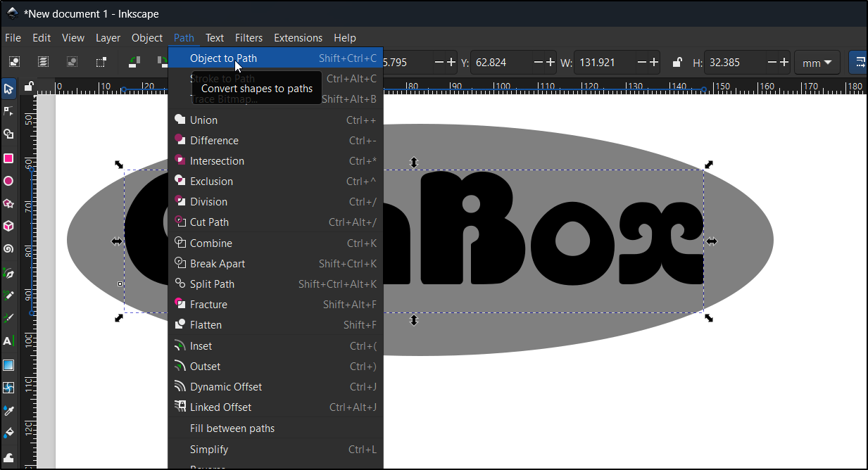
Task: Increase the H height value
Action: [x=784, y=63]
